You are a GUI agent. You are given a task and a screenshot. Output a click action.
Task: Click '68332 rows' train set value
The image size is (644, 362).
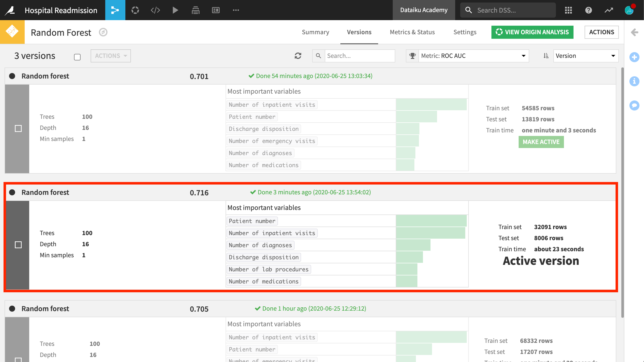point(536,341)
